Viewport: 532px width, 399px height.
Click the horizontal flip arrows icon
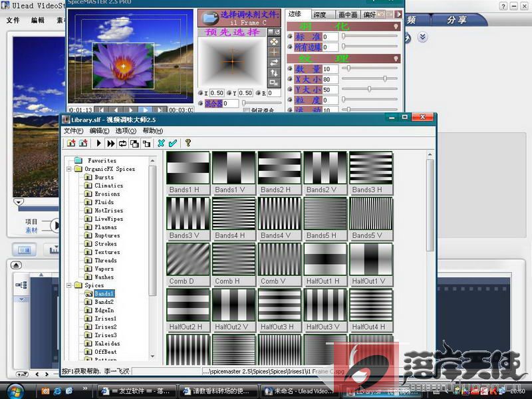(273, 63)
